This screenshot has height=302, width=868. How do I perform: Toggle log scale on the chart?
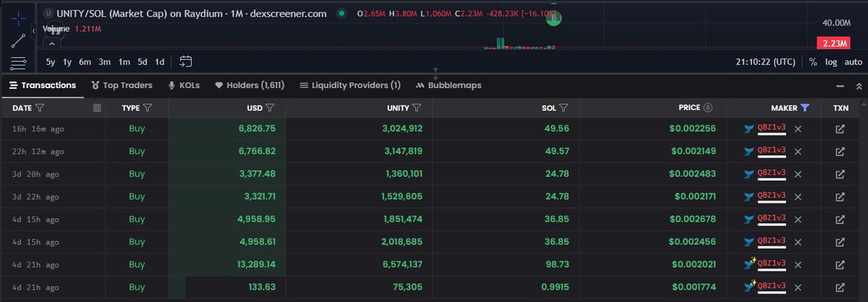tap(832, 62)
